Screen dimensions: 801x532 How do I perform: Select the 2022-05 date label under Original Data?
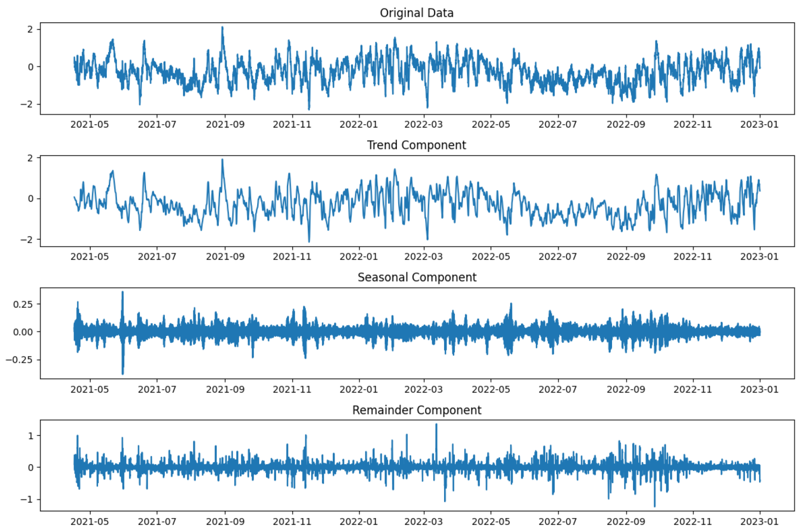pyautogui.click(x=491, y=125)
